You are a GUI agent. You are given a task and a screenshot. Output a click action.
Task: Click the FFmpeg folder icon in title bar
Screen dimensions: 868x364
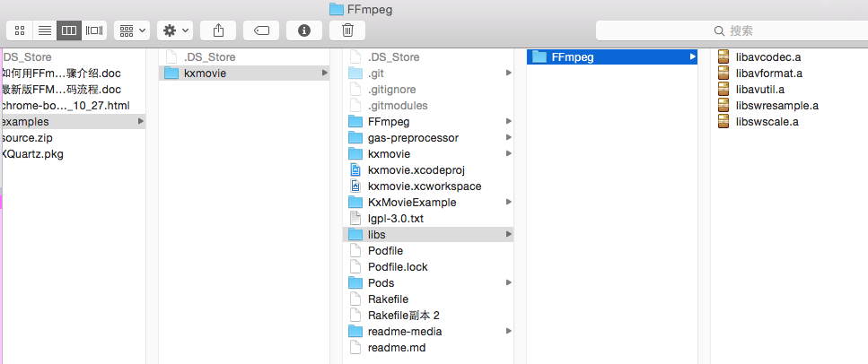(x=336, y=9)
